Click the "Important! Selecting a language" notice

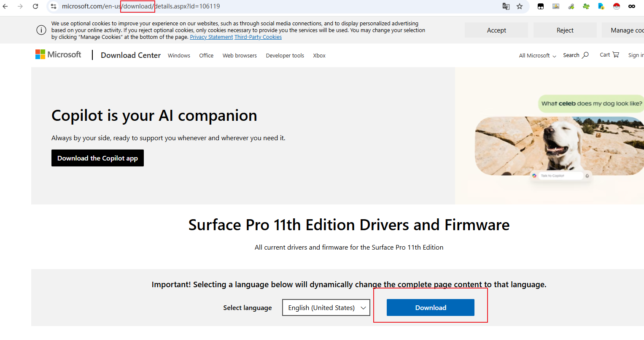tap(349, 285)
